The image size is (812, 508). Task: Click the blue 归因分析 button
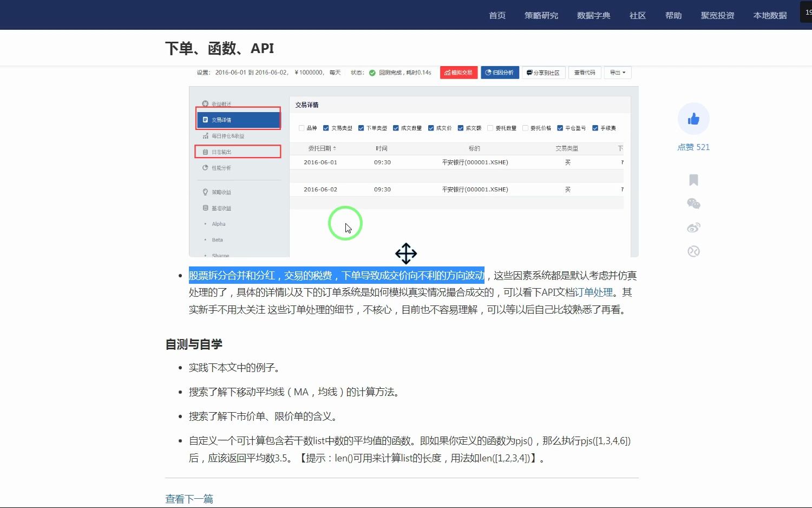click(500, 73)
